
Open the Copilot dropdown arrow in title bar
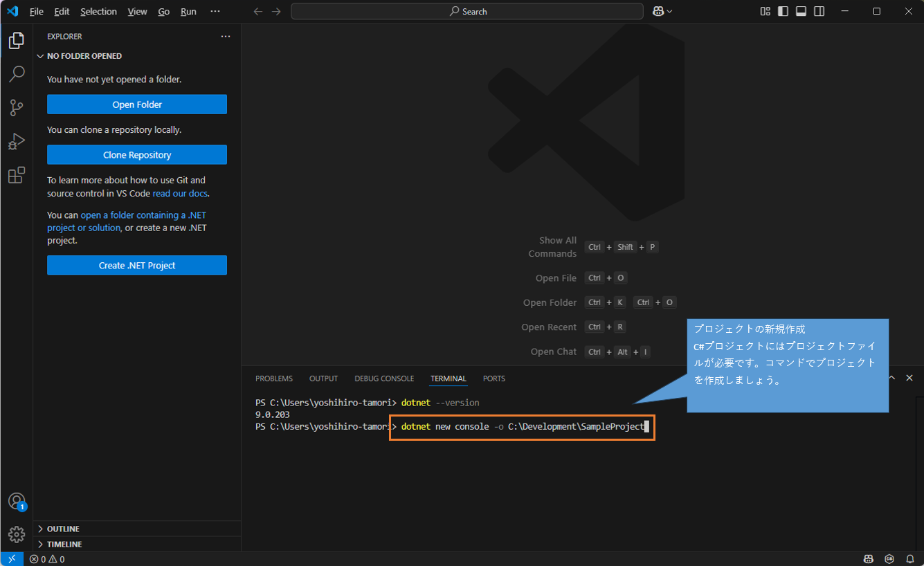click(669, 11)
